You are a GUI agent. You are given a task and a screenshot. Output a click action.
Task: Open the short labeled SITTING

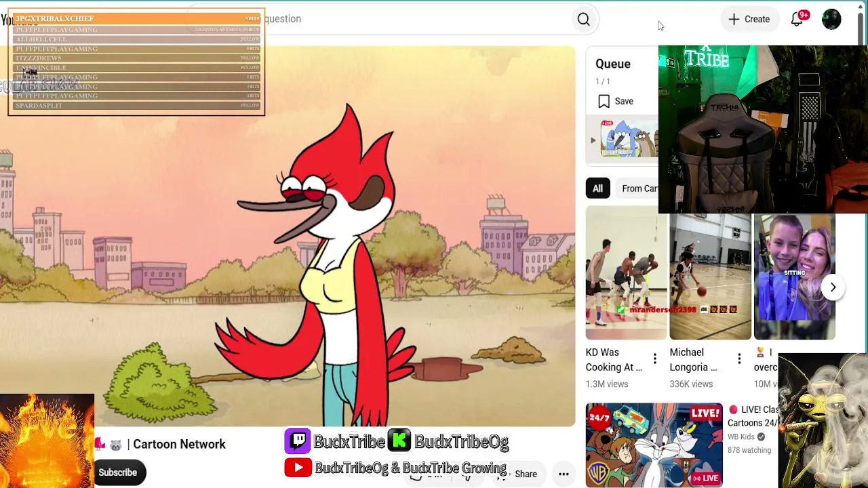794,277
